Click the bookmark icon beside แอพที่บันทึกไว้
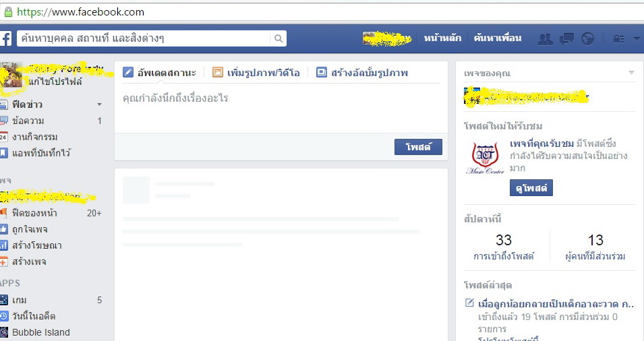Screen dimensions: 644x341 click(x=3, y=153)
